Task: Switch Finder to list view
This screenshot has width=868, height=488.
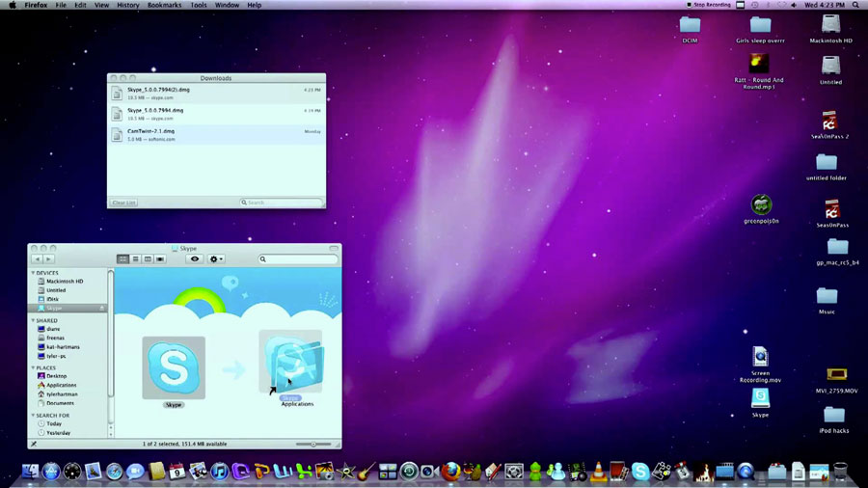Action: click(135, 258)
